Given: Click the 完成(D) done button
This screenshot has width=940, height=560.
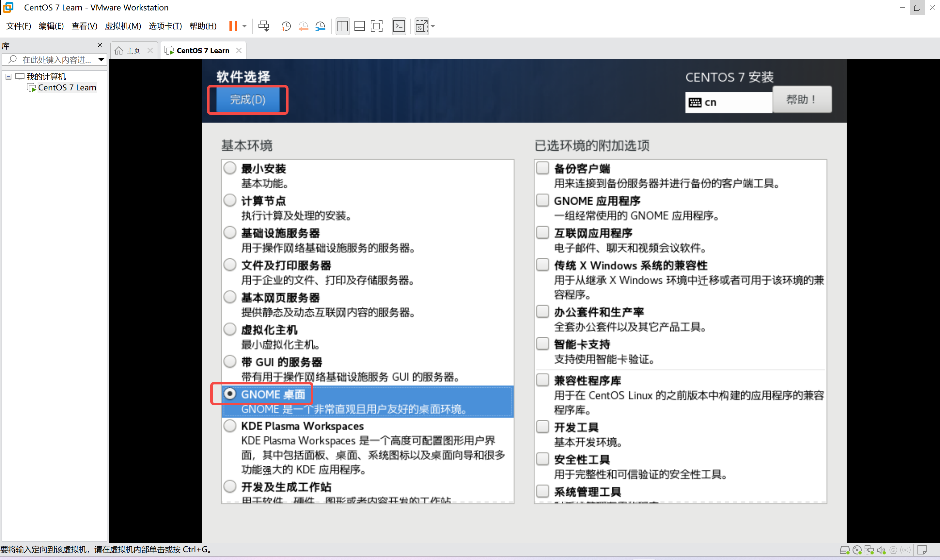Looking at the screenshot, I should point(247,100).
